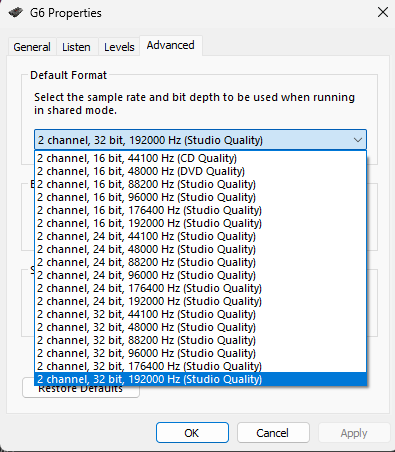Viewport: 395px width, 452px height.
Task: Choose 2 channel, 16 bit, 44100 Hz (CD Quality)
Action: tap(200, 158)
